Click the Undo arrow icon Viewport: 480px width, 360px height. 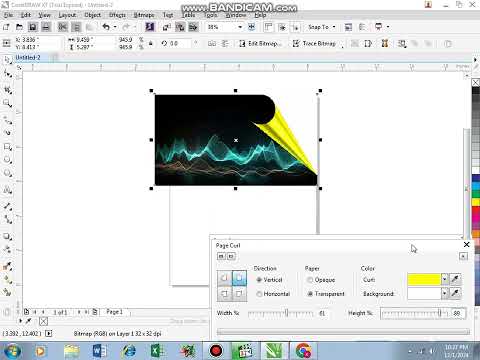[106, 27]
